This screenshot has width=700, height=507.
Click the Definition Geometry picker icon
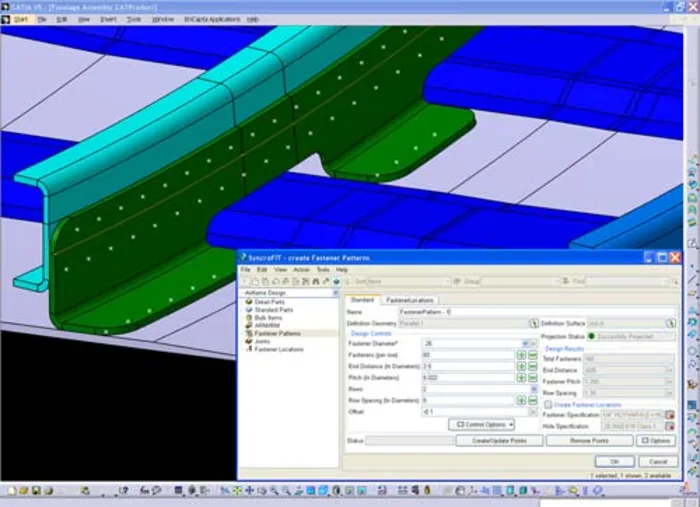533,323
